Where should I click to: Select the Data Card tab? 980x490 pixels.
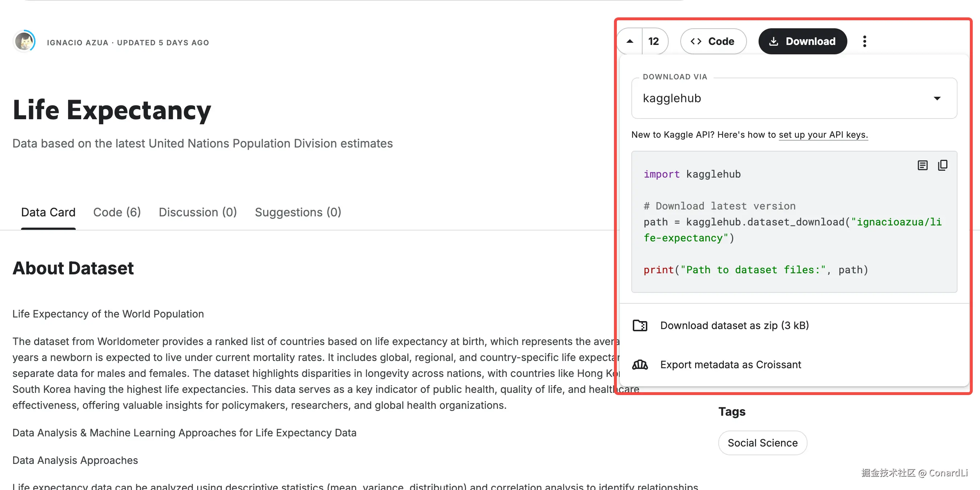tap(48, 212)
